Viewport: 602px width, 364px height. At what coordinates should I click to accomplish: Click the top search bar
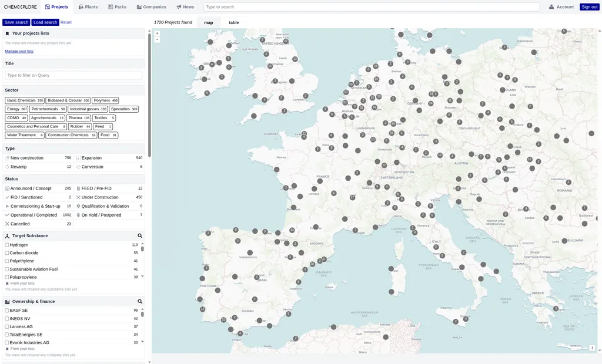tap(372, 7)
